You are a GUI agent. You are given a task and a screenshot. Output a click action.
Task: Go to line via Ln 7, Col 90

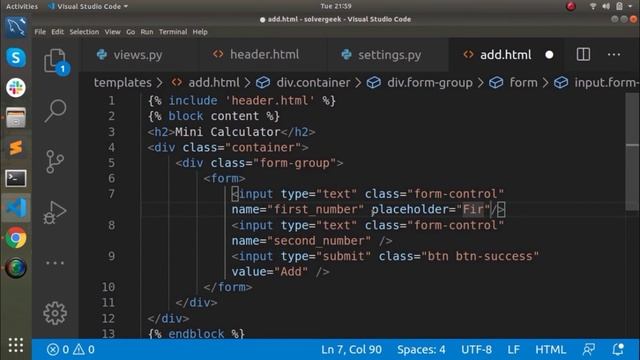351,349
